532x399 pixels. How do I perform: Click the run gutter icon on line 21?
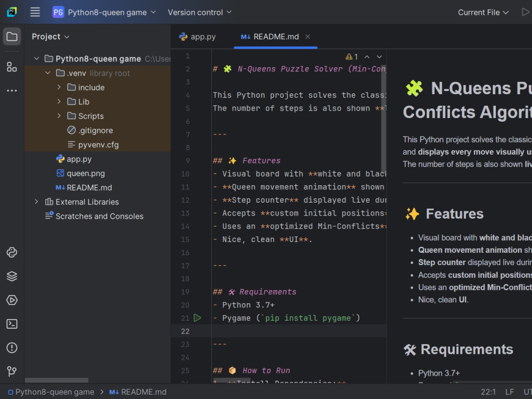197,318
